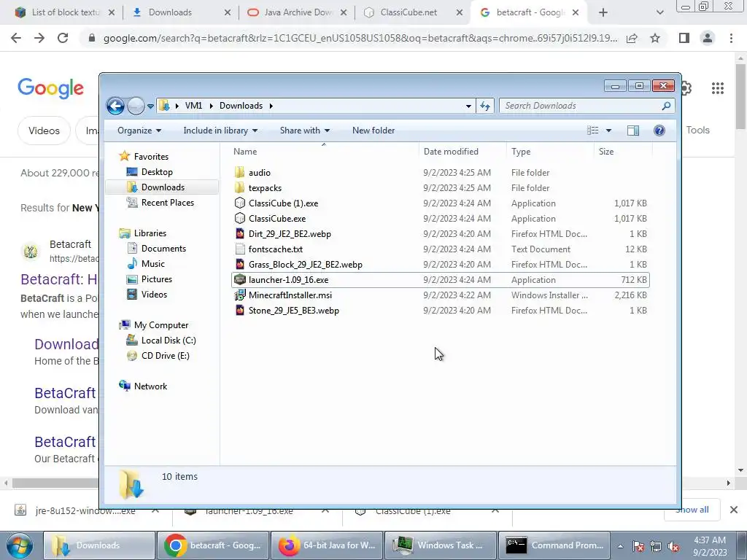Open a new Chrome tab
The width and height of the screenshot is (747, 560).
click(603, 13)
